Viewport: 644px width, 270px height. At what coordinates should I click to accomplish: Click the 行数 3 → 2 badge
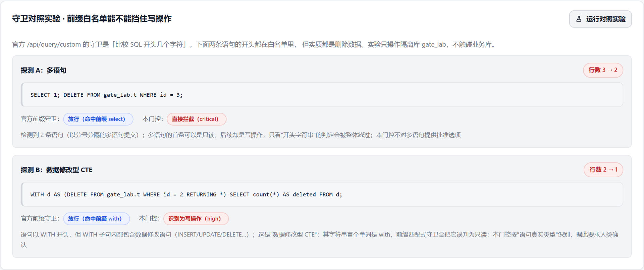pyautogui.click(x=603, y=70)
